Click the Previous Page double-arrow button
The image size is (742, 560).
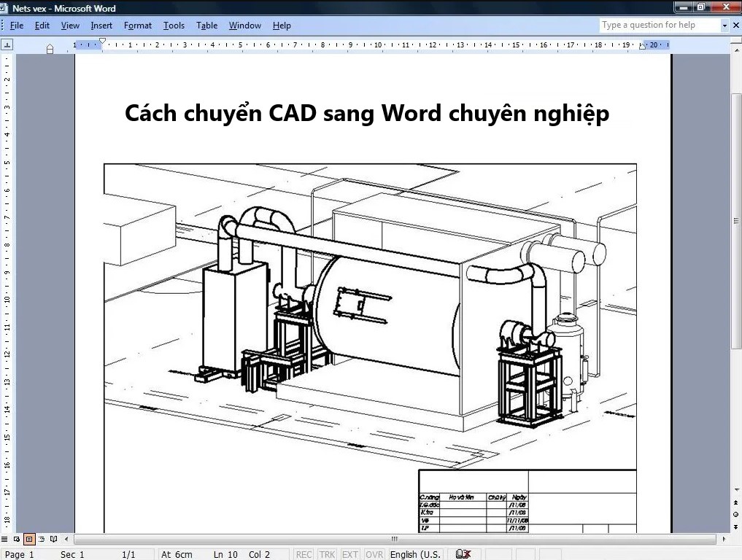pos(736,502)
